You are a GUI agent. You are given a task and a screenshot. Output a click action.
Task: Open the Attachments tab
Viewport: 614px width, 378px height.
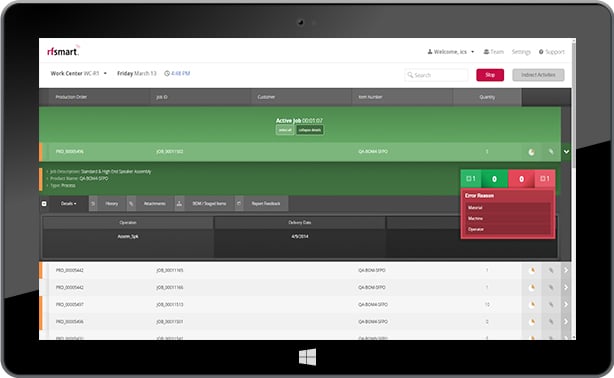coord(155,204)
